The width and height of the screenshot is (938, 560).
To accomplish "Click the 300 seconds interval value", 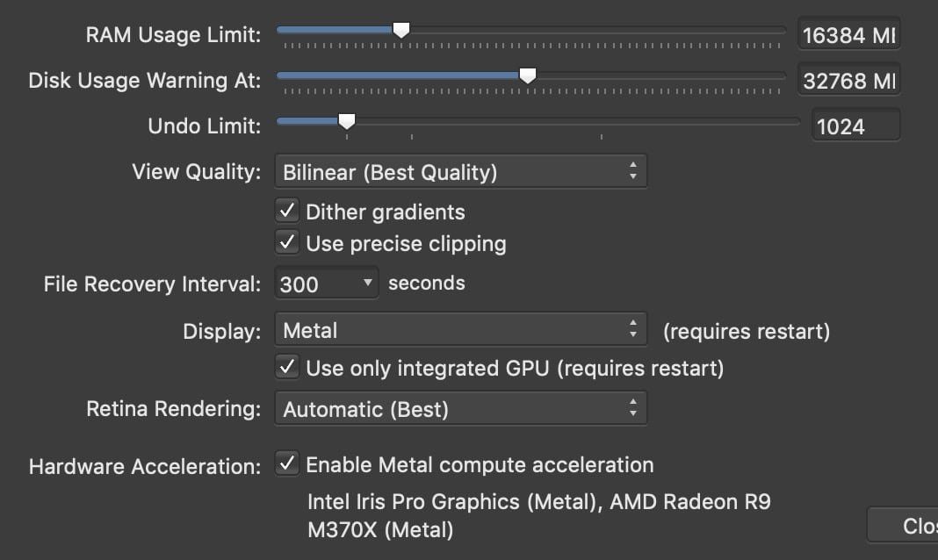I will pyautogui.click(x=299, y=283).
